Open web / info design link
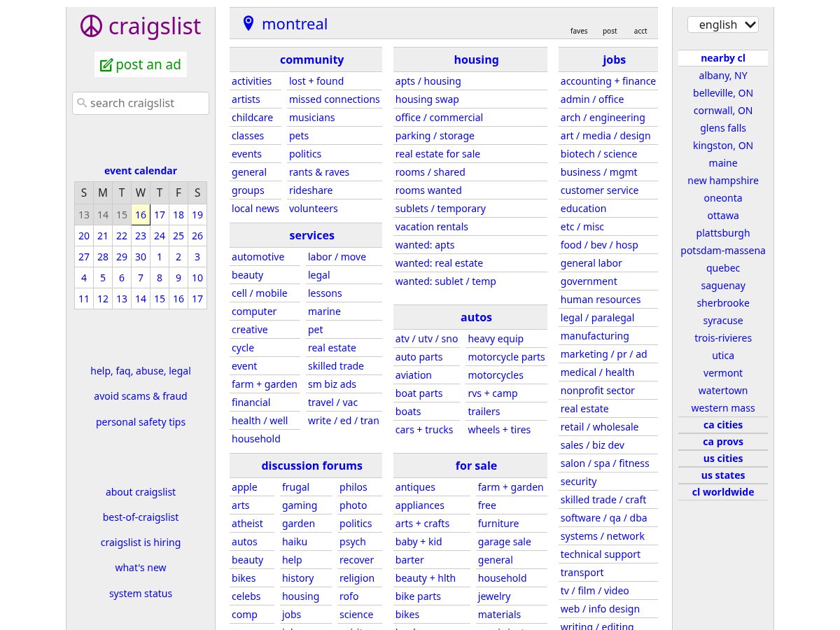This screenshot has height=630, width=840. click(600, 609)
